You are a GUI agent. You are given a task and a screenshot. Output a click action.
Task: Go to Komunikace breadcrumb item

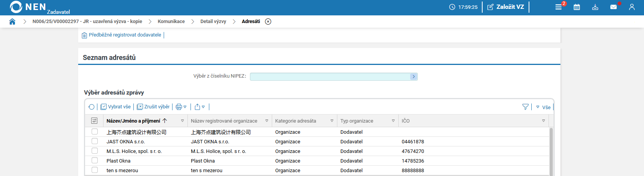pyautogui.click(x=171, y=22)
